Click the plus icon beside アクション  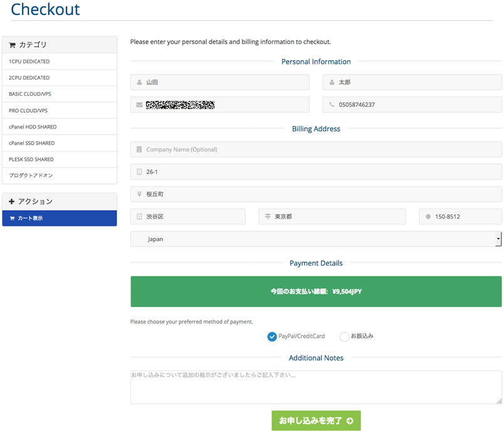click(12, 202)
